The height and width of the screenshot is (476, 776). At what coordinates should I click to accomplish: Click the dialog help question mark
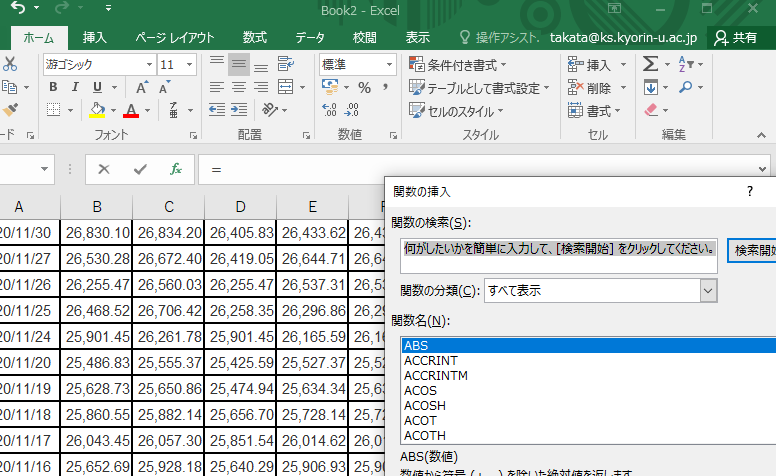(x=750, y=191)
